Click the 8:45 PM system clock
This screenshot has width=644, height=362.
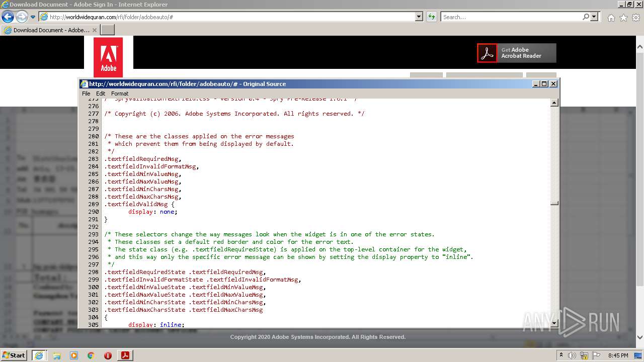point(618,355)
